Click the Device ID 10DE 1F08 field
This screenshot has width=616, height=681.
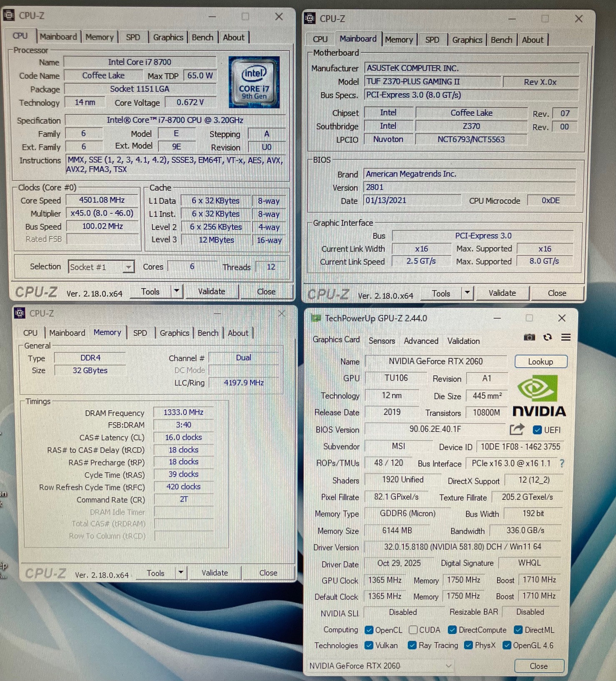coord(520,447)
